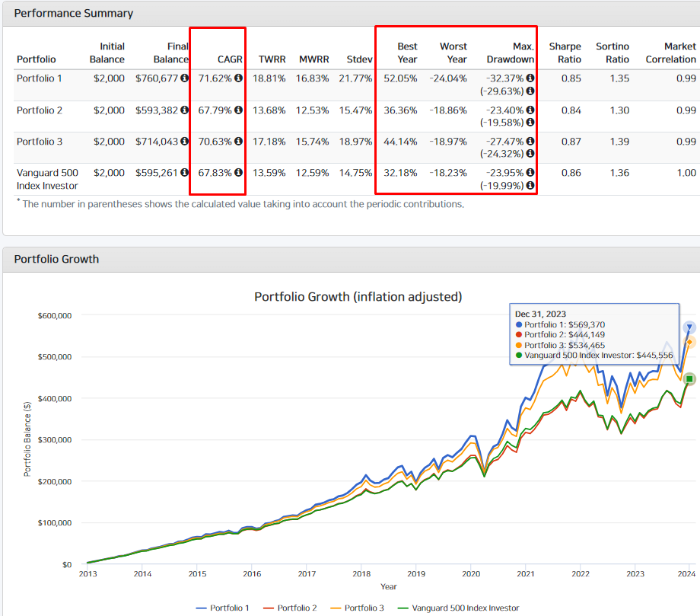This screenshot has height=616, width=700.
Task: Click the Portfolio Growth panel heading
Action: click(x=56, y=259)
